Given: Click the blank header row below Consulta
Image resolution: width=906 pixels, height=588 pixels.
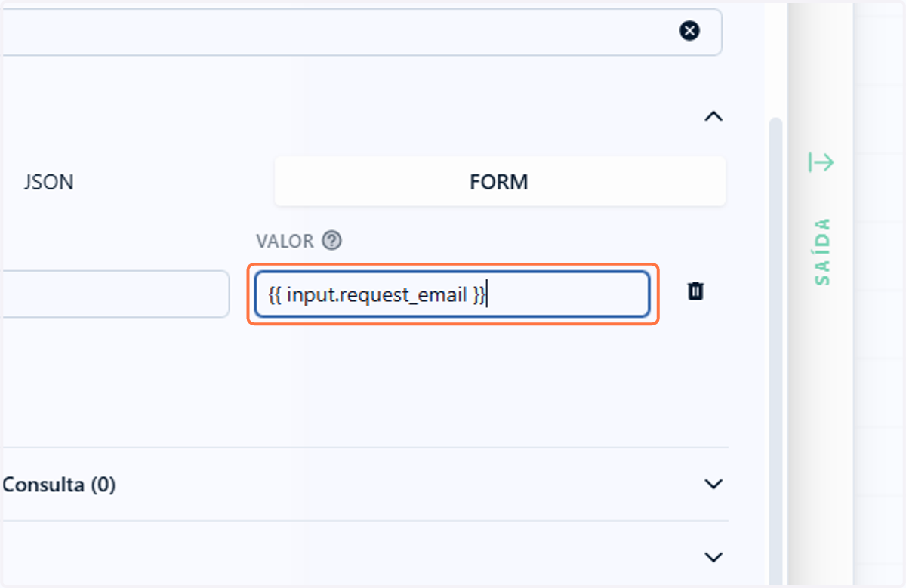Looking at the screenshot, I should (x=364, y=557).
